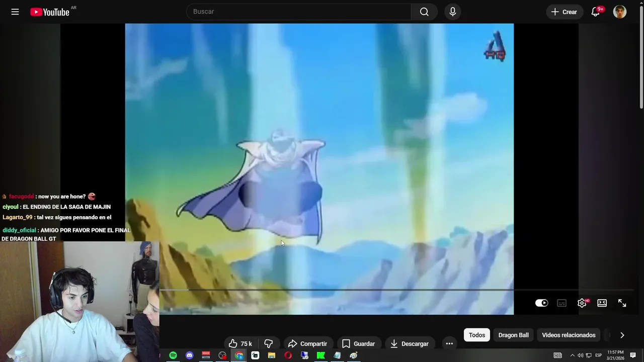Go to the YouTube home logo
This screenshot has width=644, height=362.
click(x=50, y=12)
